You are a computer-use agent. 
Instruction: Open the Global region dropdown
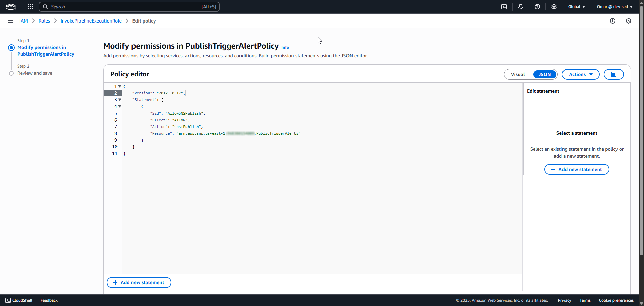tap(577, 7)
